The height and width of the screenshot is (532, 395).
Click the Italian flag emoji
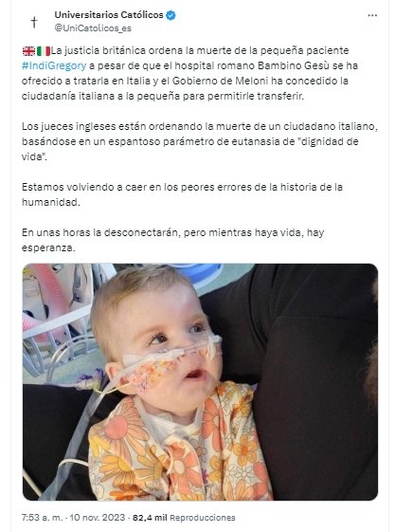[x=44, y=51]
